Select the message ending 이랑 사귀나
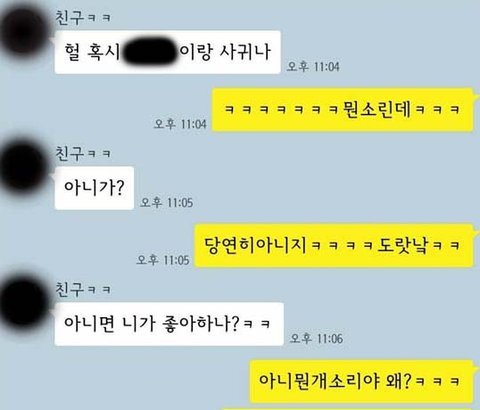The height and width of the screenshot is (410, 480). click(167, 52)
